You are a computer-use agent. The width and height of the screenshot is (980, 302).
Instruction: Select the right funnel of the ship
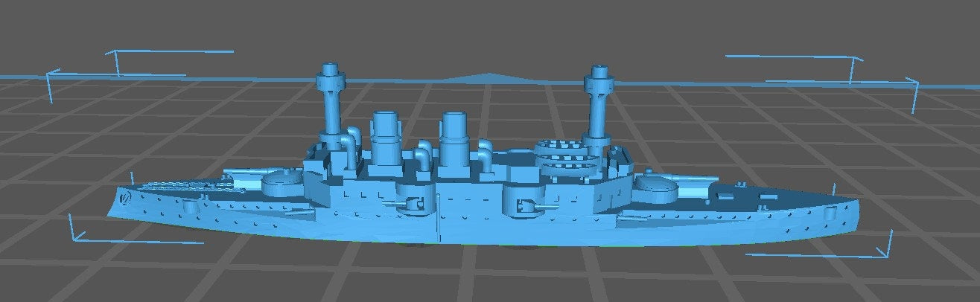[x=454, y=138]
